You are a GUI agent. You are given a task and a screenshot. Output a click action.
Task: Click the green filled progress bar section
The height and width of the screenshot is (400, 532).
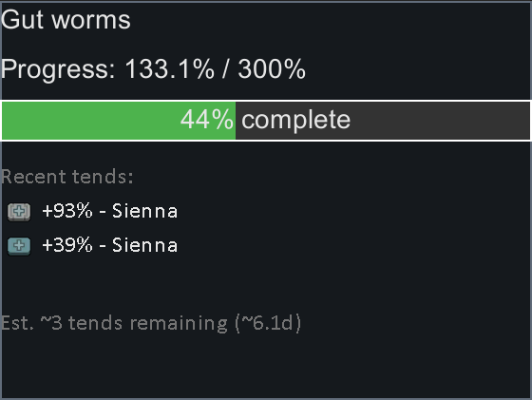click(119, 121)
